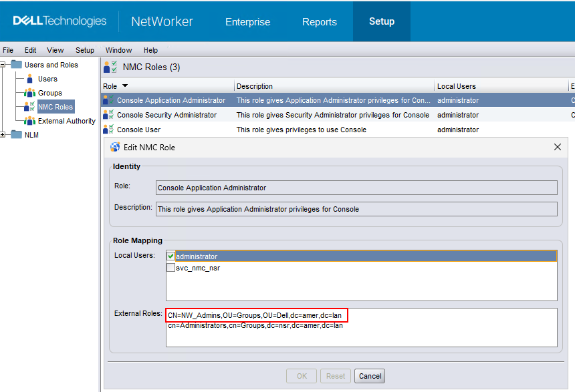Image resolution: width=575 pixels, height=392 pixels.
Task: Select Users and Roles tree label
Action: pos(51,65)
